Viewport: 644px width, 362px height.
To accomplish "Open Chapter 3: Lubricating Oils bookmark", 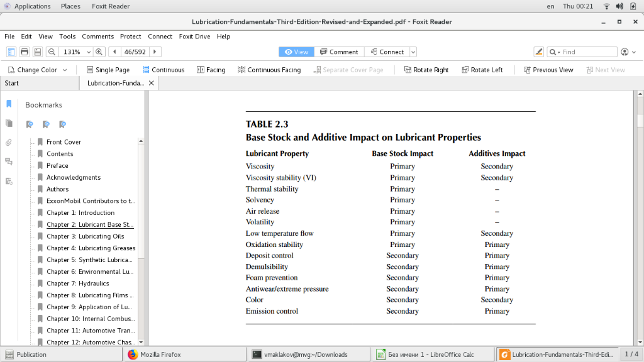I will [x=85, y=236].
